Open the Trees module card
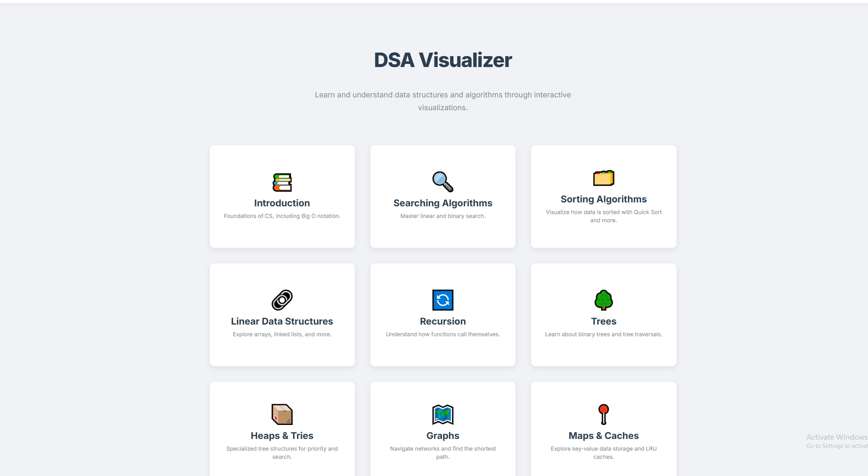This screenshot has width=868, height=476. coord(604,315)
